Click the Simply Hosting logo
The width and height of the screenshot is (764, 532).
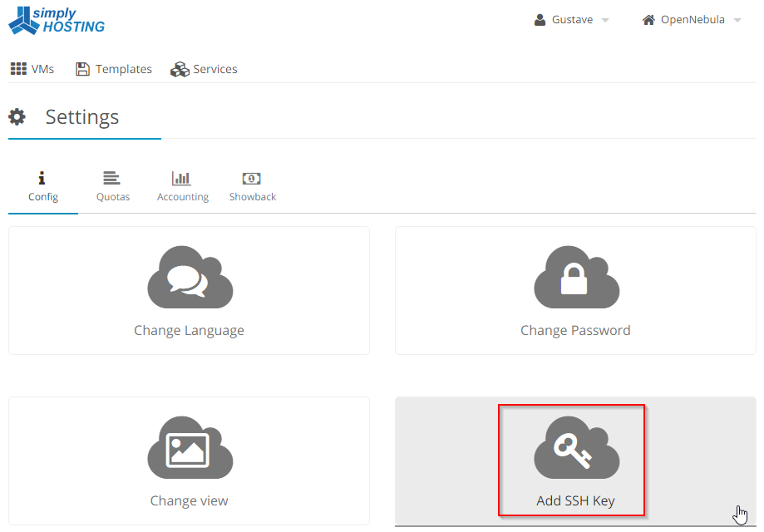tap(57, 21)
